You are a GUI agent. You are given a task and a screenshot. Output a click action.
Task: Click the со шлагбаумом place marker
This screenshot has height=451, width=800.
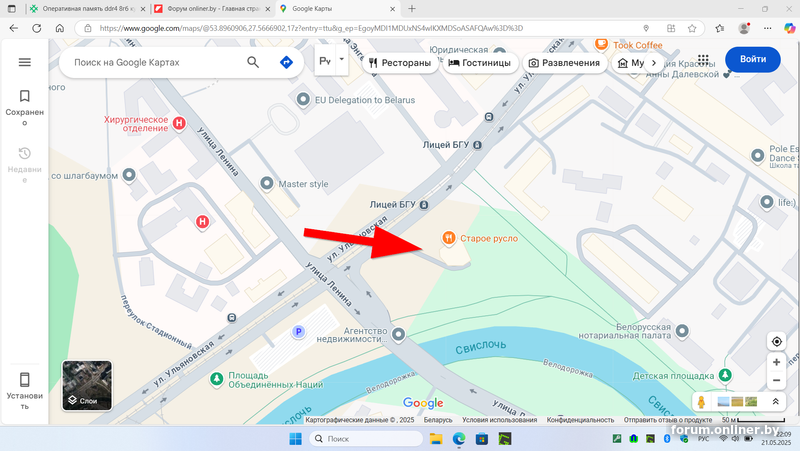(x=129, y=175)
